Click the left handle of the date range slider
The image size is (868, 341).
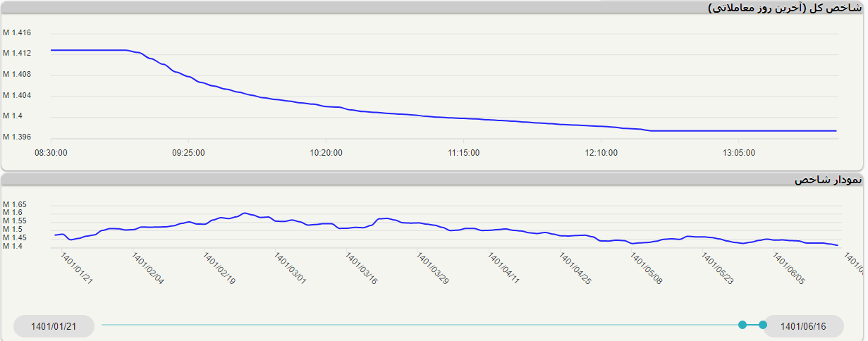[x=742, y=325]
